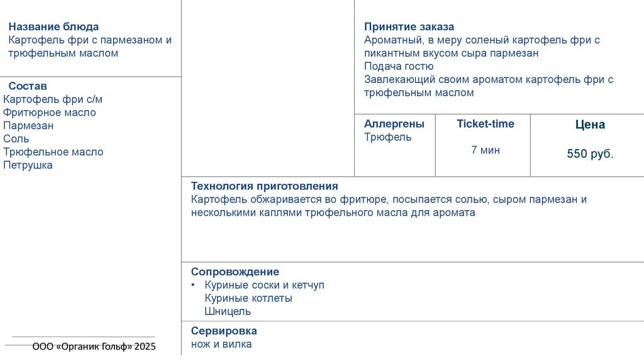This screenshot has width=644, height=361.
Task: Click the 'Цена' heading
Action: pyautogui.click(x=590, y=125)
